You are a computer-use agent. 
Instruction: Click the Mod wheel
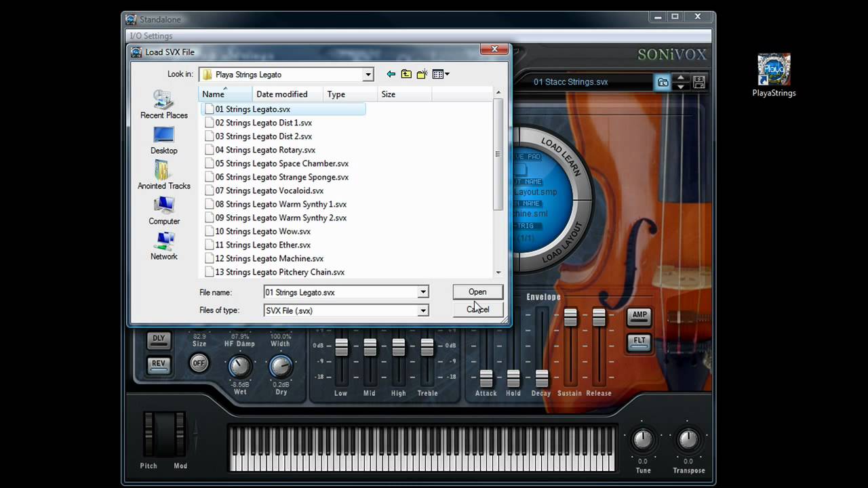tap(180, 434)
